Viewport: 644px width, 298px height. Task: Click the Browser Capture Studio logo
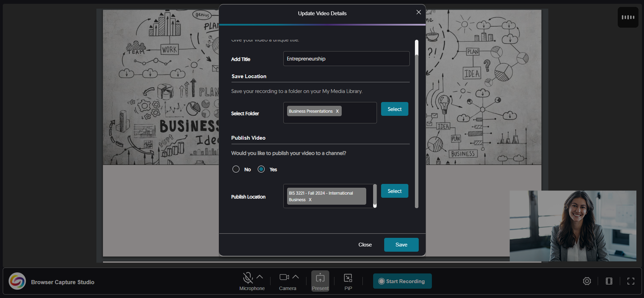tap(17, 281)
